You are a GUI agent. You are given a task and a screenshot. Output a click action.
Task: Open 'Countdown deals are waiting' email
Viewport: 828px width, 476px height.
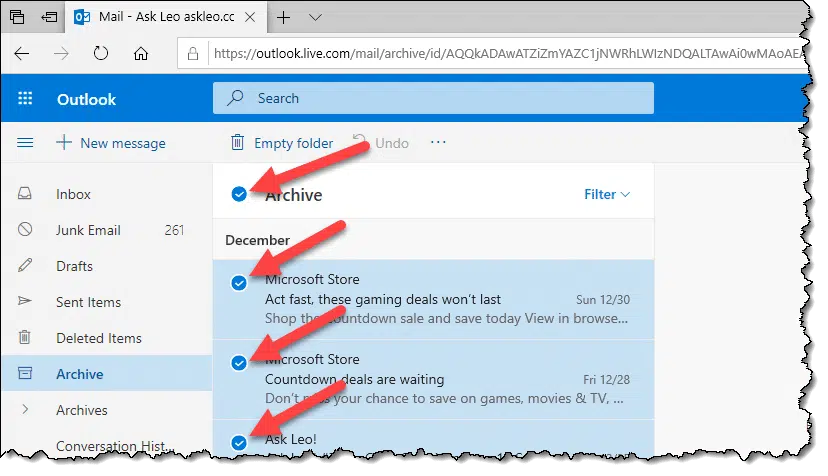point(433,380)
